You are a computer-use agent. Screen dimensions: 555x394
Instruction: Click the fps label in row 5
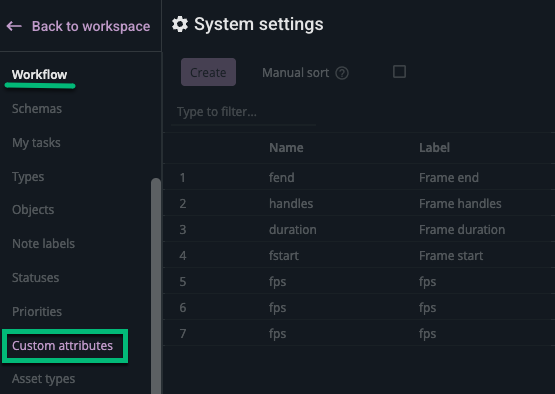(428, 282)
